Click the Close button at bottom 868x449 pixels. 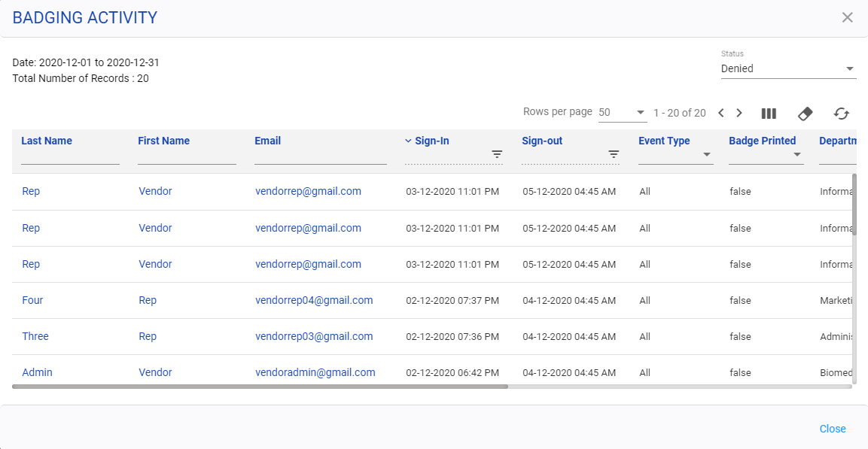coord(832,429)
